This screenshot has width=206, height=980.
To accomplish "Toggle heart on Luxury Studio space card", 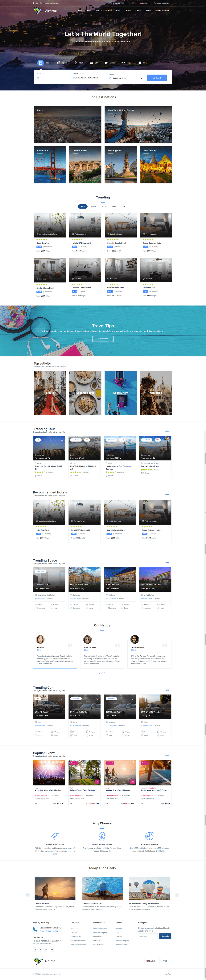I will (62, 571).
